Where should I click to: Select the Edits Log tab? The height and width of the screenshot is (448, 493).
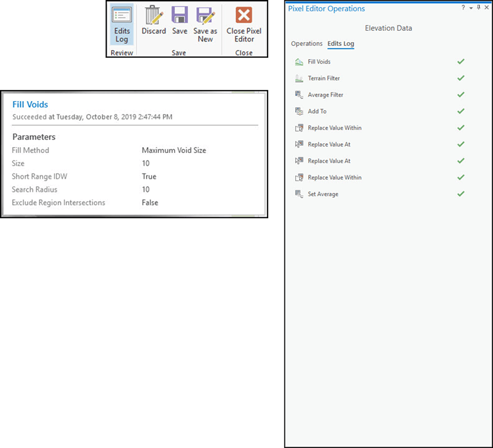click(340, 43)
